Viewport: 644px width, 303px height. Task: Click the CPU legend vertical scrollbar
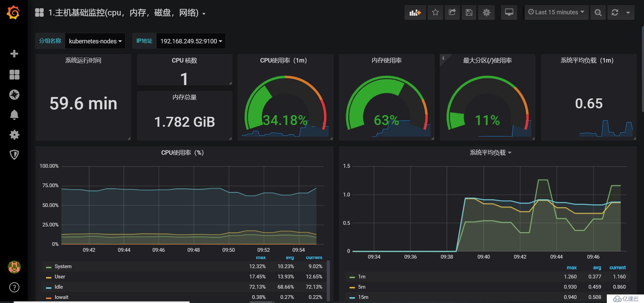click(328, 280)
